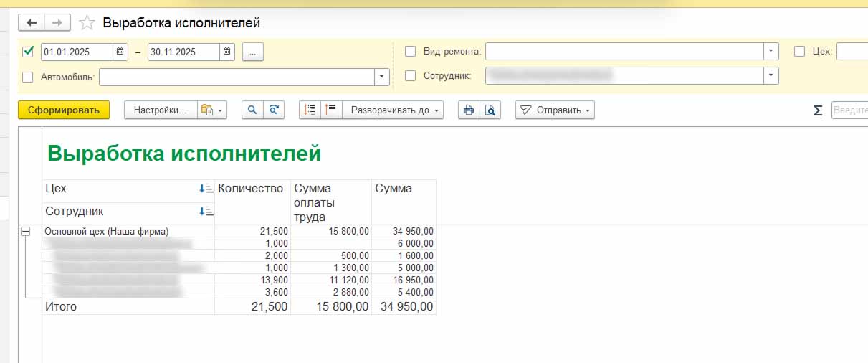Add report to favorites with star icon
868x363 pixels.
(87, 23)
